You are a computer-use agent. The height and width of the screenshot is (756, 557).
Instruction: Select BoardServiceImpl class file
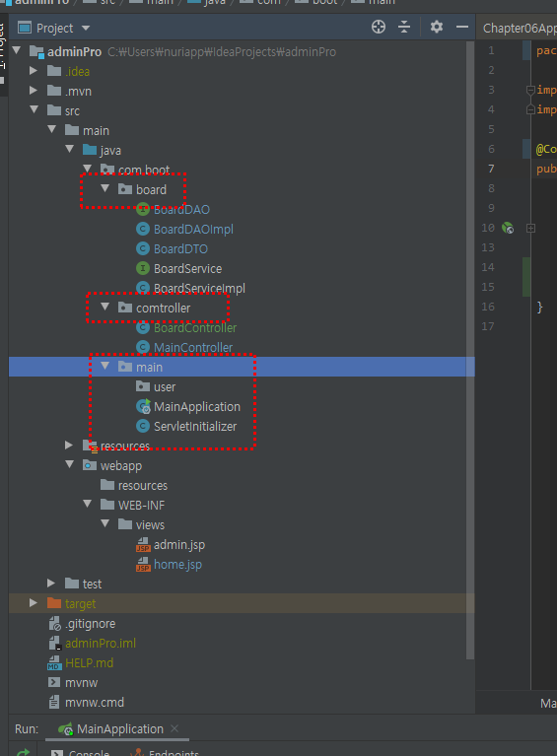(x=199, y=289)
